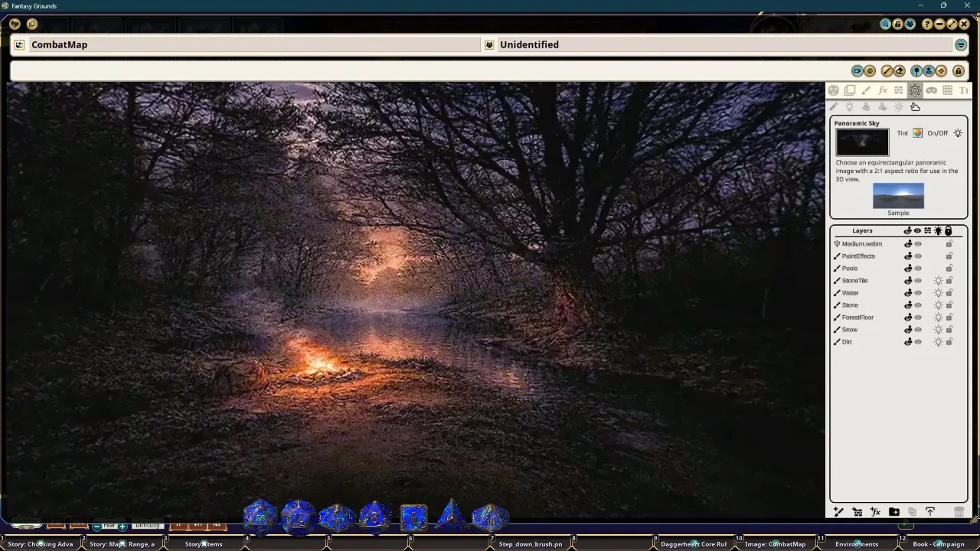Open hotkey slot Book - Campaign

point(939,544)
